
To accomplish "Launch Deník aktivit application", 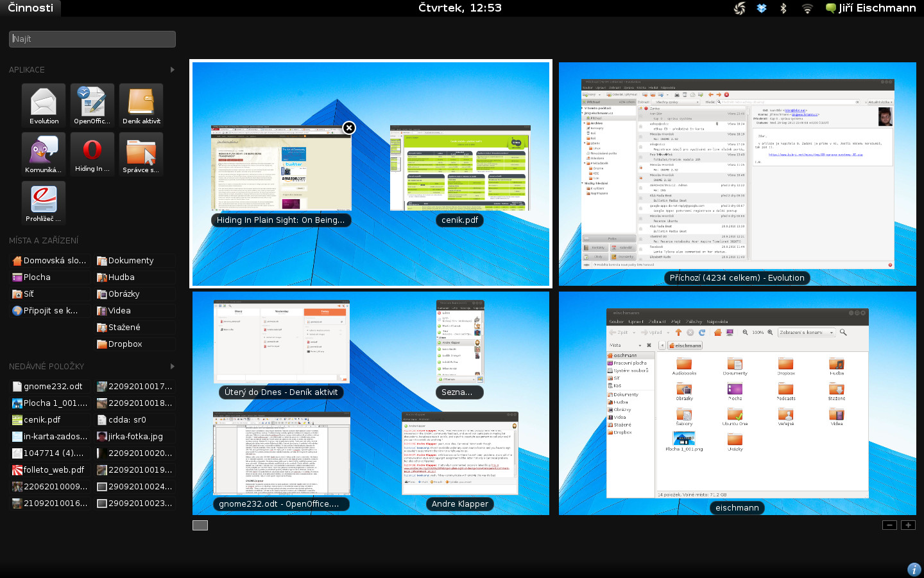I will pos(141,105).
